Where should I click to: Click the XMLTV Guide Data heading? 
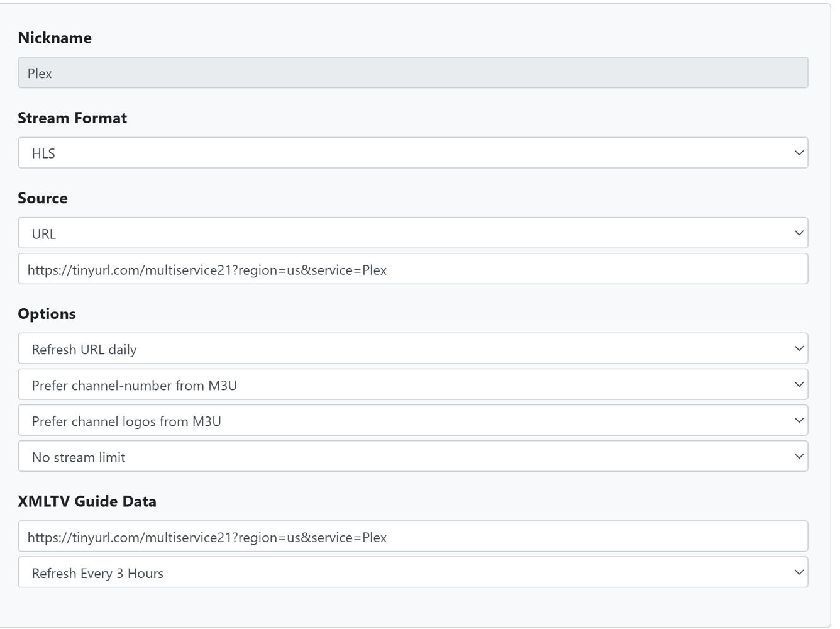coord(88,501)
